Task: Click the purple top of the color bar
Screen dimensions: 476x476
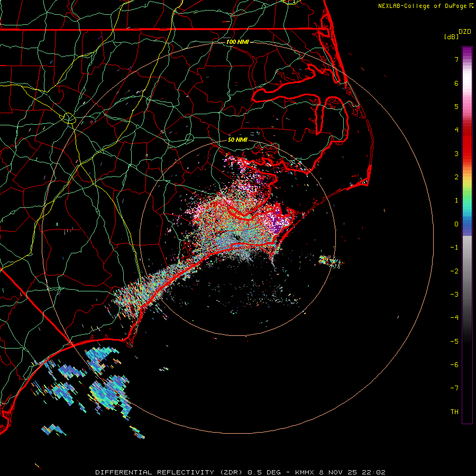Action: [x=467, y=52]
